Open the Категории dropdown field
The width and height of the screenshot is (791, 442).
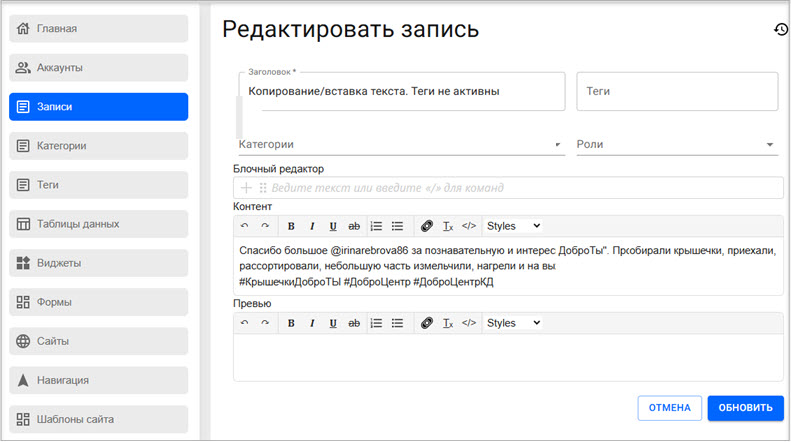401,145
